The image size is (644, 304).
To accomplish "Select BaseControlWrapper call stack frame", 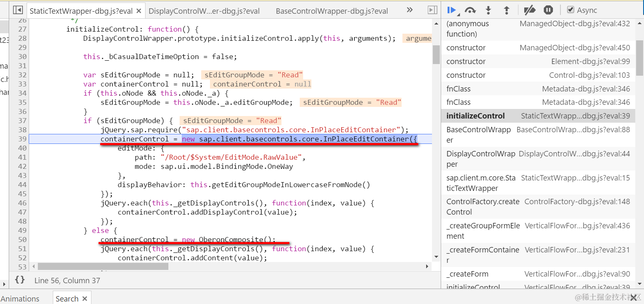I will 538,135.
